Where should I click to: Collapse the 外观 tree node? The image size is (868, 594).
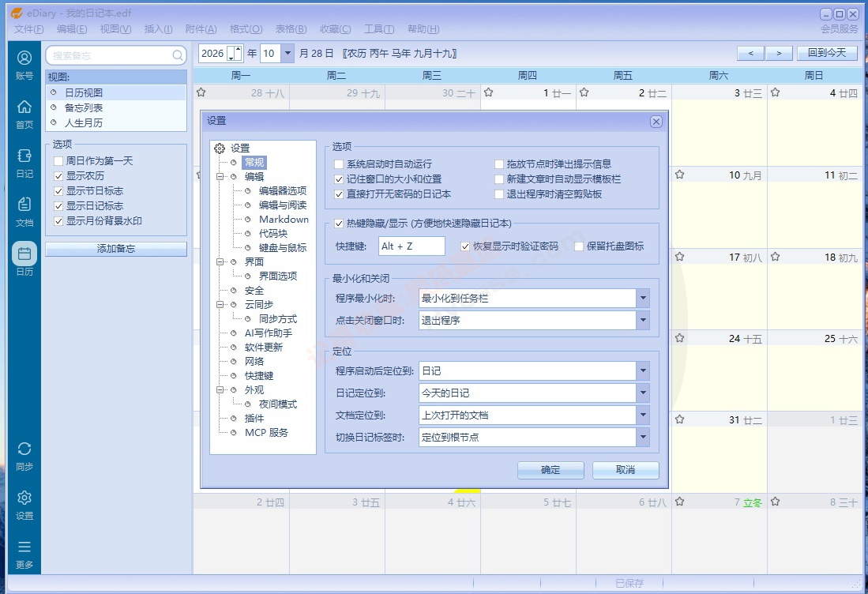tap(220, 389)
